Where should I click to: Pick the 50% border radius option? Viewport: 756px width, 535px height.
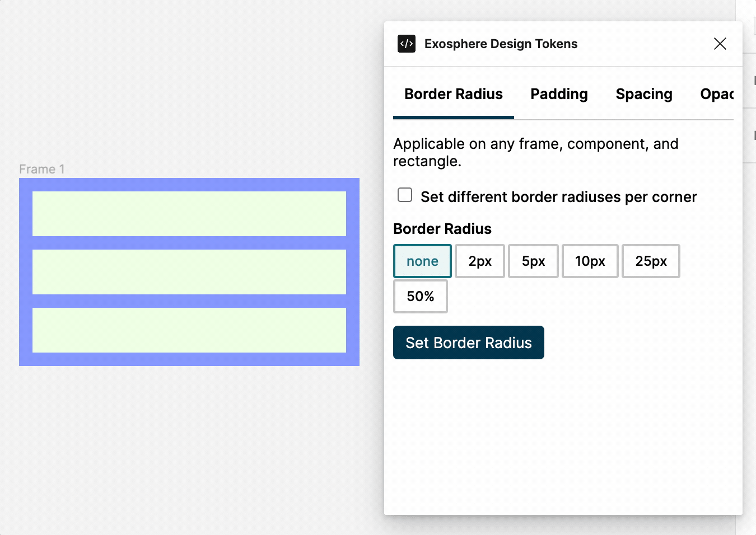point(421,297)
